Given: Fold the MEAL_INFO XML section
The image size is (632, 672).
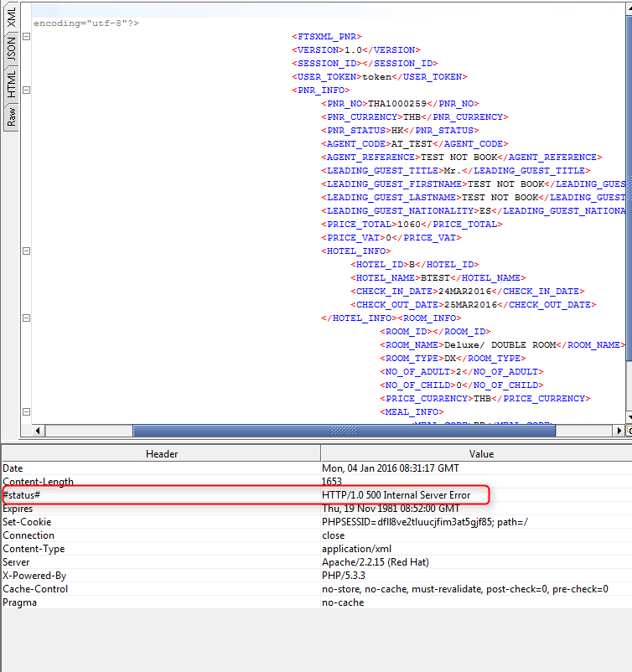Looking at the screenshot, I should tap(26, 411).
